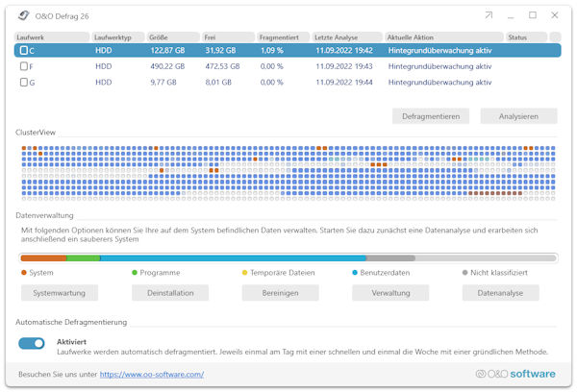This screenshot has width=577, height=392.
Task: Click the brown cluster block group in ClusterView
Action: coord(495,193)
